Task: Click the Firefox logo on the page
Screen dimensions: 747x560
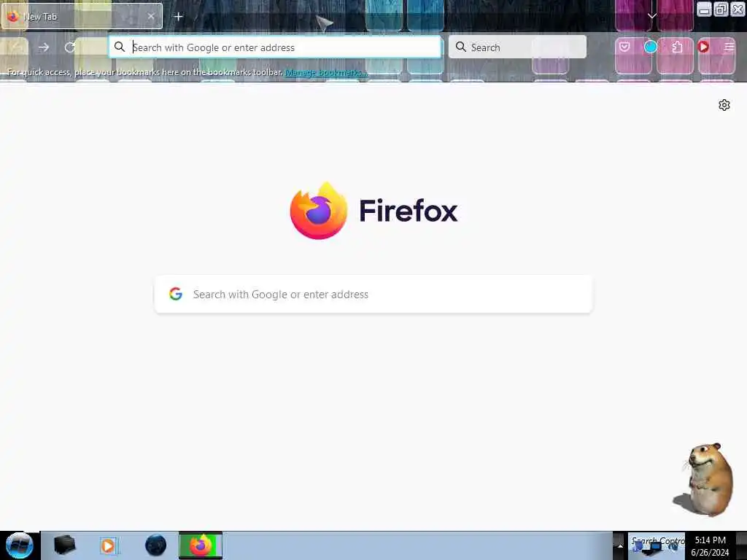Action: click(x=319, y=211)
